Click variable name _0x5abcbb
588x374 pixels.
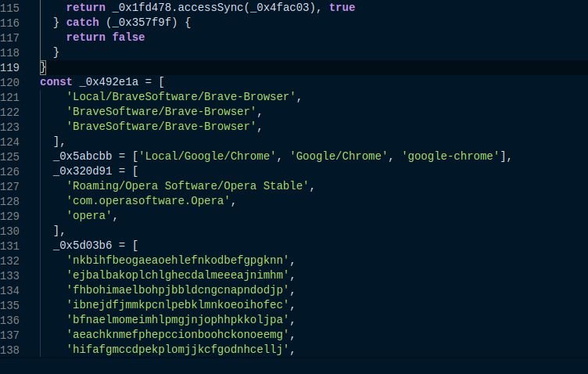pos(83,156)
